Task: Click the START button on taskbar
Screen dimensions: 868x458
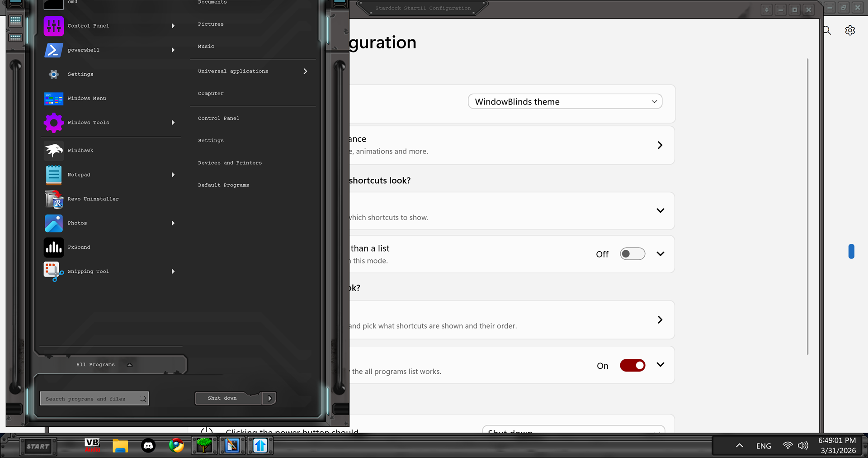Action: click(38, 447)
